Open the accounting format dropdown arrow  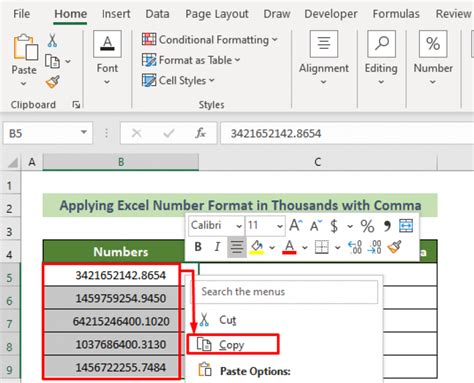point(350,226)
